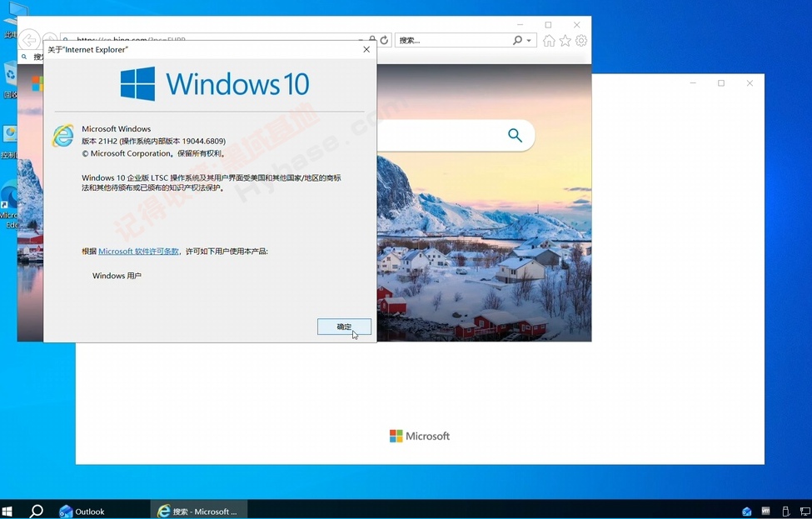Select the Recycle Bin desktop icon
Viewport: 812px width, 519px height.
[10, 80]
